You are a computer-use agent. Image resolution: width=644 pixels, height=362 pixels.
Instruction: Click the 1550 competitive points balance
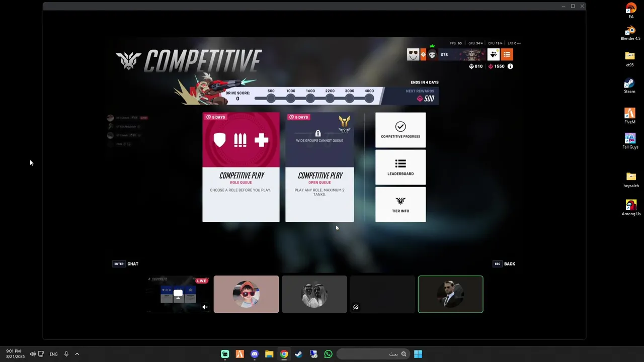click(497, 66)
